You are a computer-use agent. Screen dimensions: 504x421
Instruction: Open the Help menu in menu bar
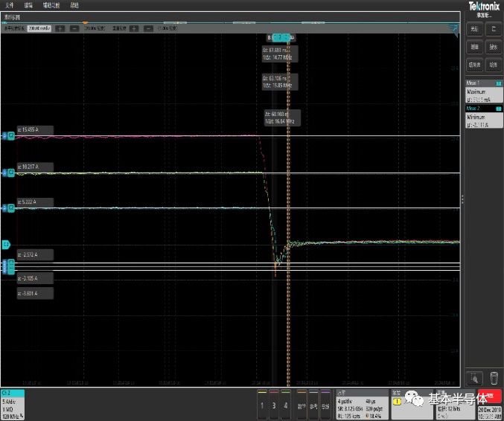tap(74, 4)
